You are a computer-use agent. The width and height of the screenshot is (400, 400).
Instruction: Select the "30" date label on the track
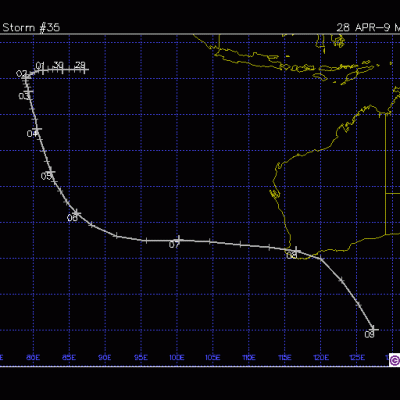click(x=58, y=65)
